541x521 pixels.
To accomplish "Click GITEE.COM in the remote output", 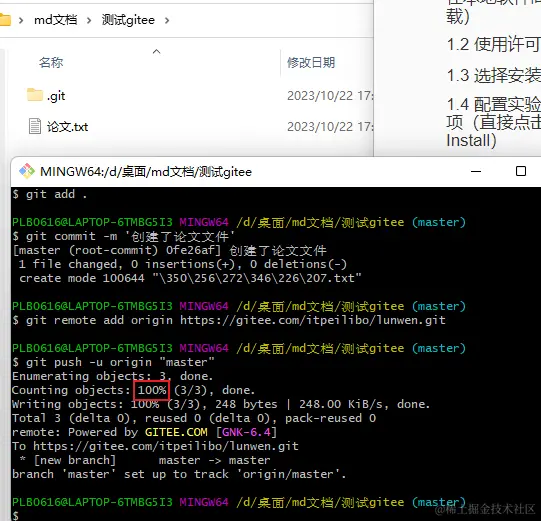I will coord(176,432).
